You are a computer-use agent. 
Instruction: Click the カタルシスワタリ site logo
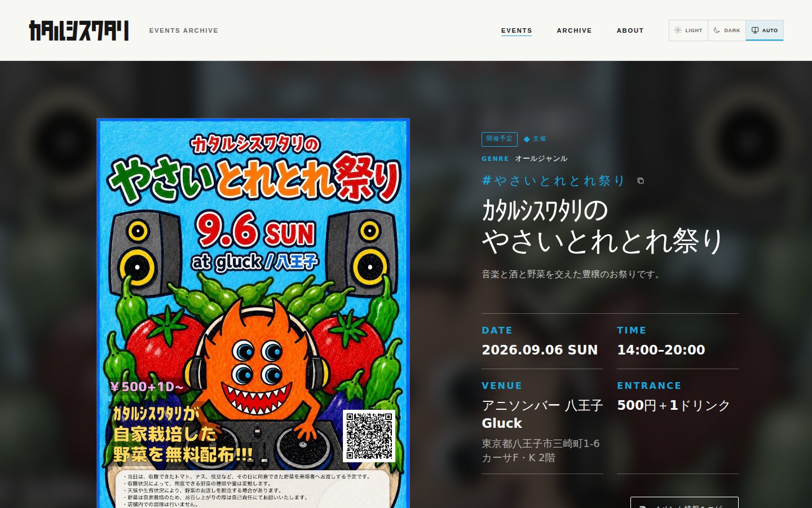[x=79, y=30]
